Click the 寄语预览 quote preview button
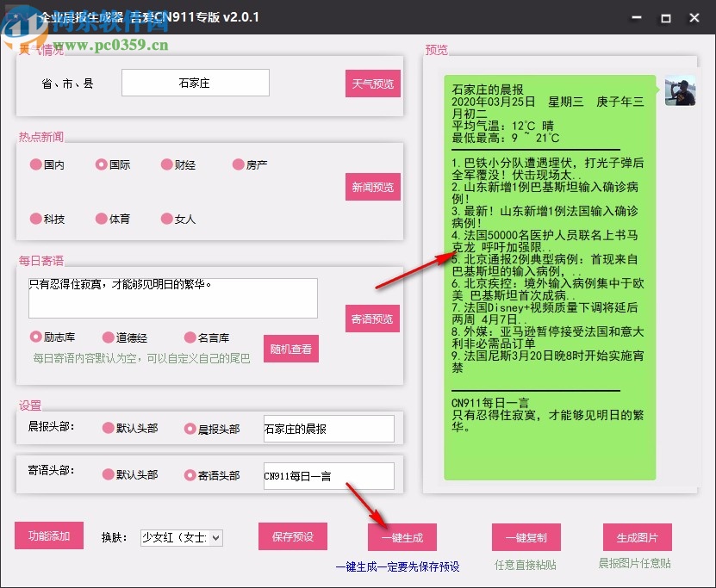The width and height of the screenshot is (716, 588). click(x=372, y=319)
